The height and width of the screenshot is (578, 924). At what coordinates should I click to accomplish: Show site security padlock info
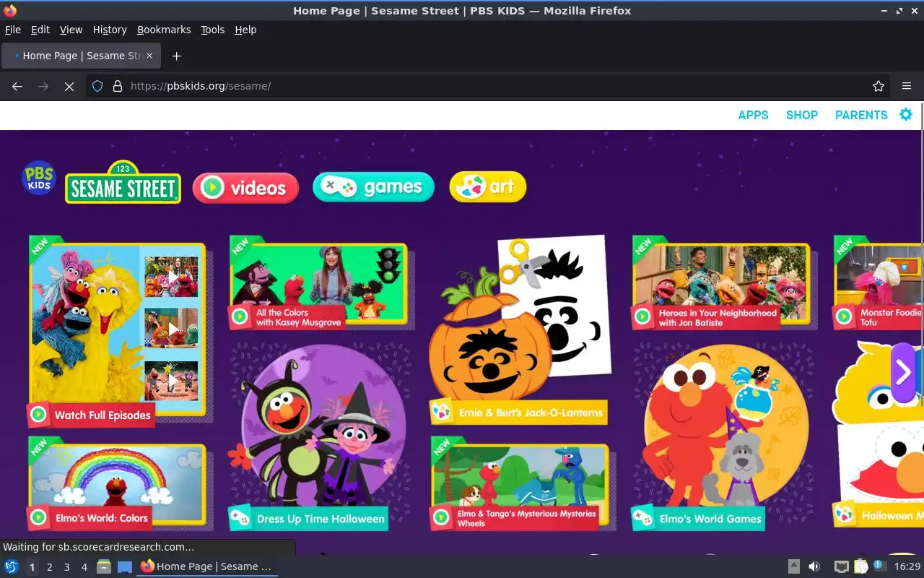point(118,86)
